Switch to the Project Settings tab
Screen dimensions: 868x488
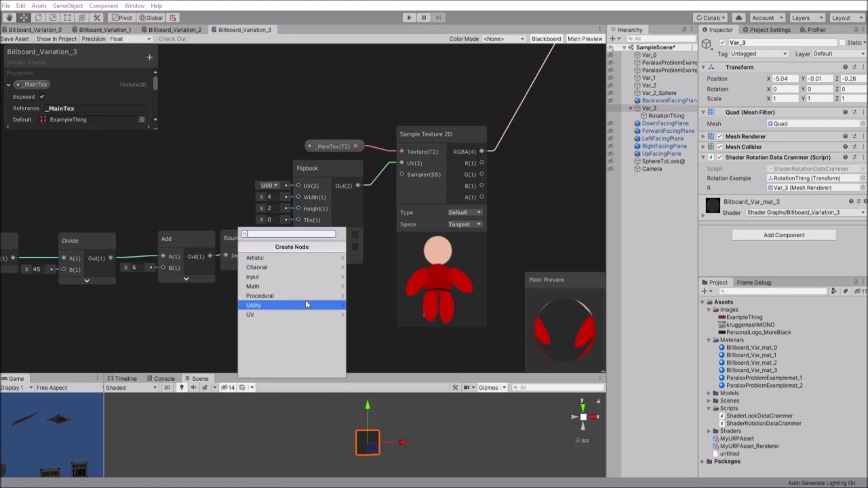click(x=766, y=30)
